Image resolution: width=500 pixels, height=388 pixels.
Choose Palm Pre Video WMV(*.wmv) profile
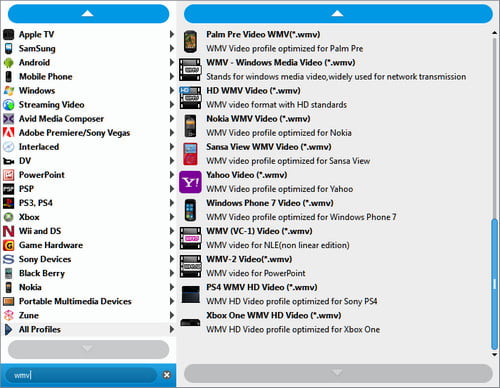tap(334, 41)
